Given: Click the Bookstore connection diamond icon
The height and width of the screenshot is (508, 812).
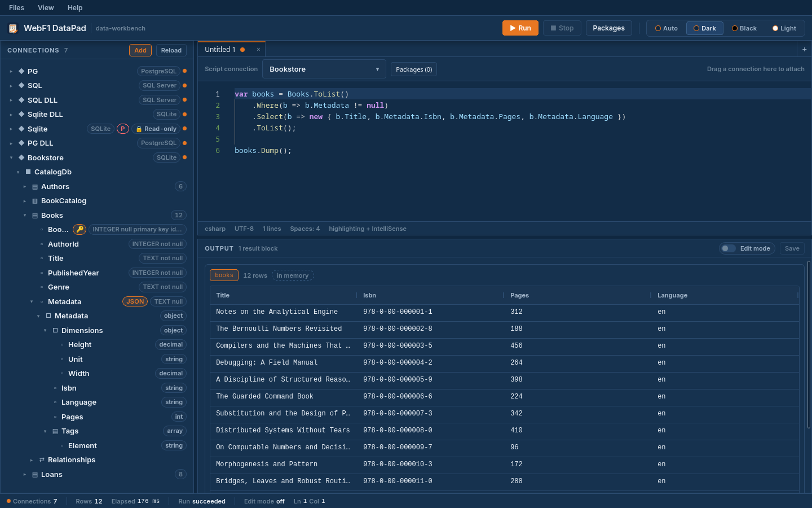Looking at the screenshot, I should pyautogui.click(x=21, y=157).
